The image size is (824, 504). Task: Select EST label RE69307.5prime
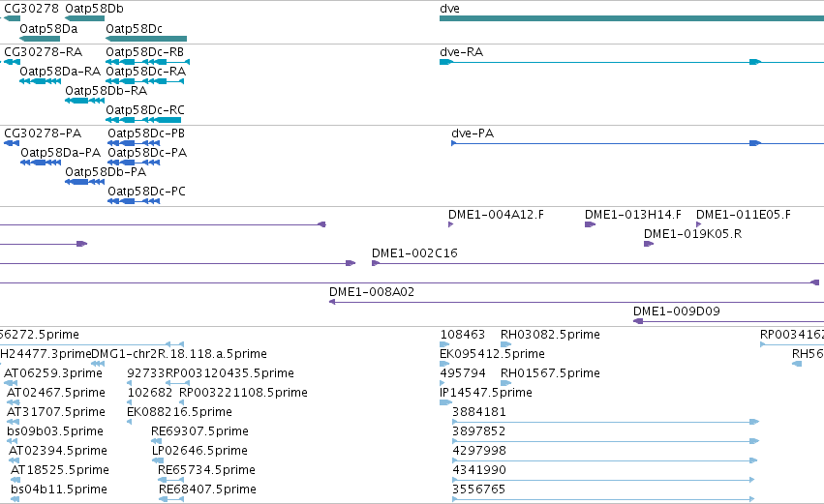[x=199, y=431]
